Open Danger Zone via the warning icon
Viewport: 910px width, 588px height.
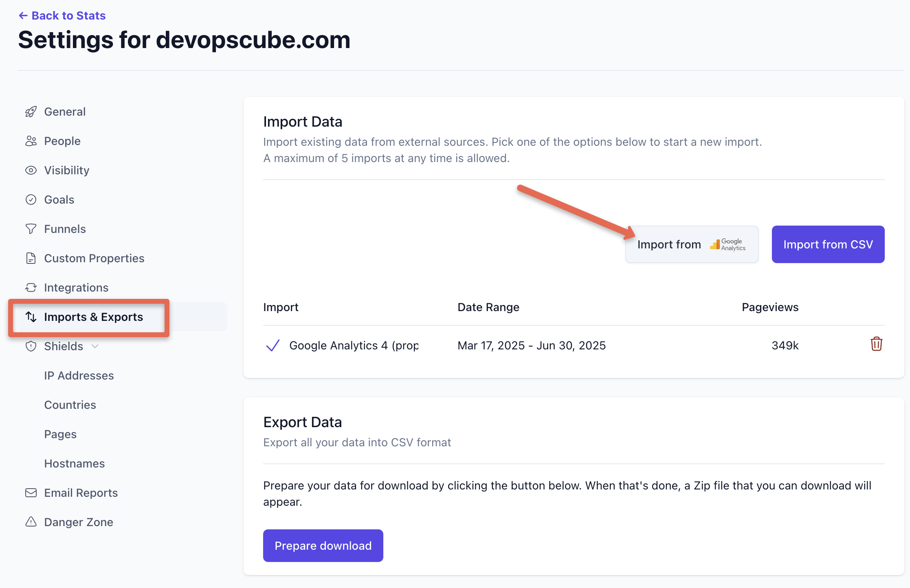pos(31,522)
